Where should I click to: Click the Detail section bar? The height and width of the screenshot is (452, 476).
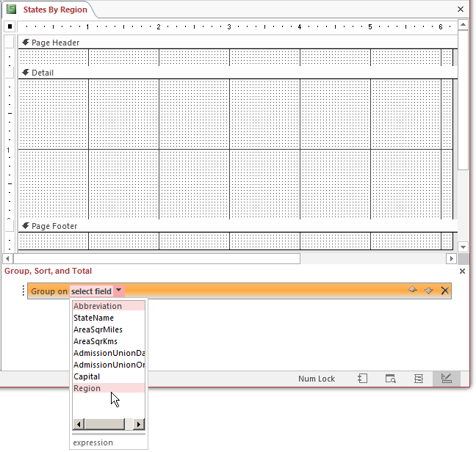coord(235,73)
